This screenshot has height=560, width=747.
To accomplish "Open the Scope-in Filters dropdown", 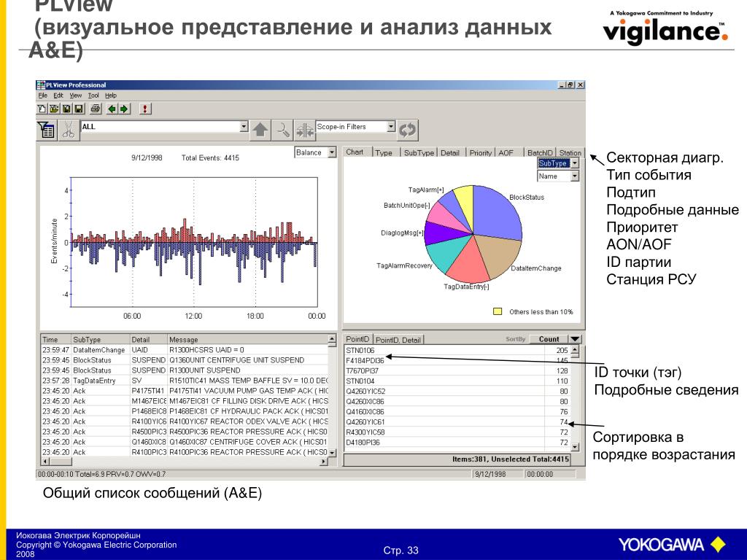I will [x=391, y=127].
